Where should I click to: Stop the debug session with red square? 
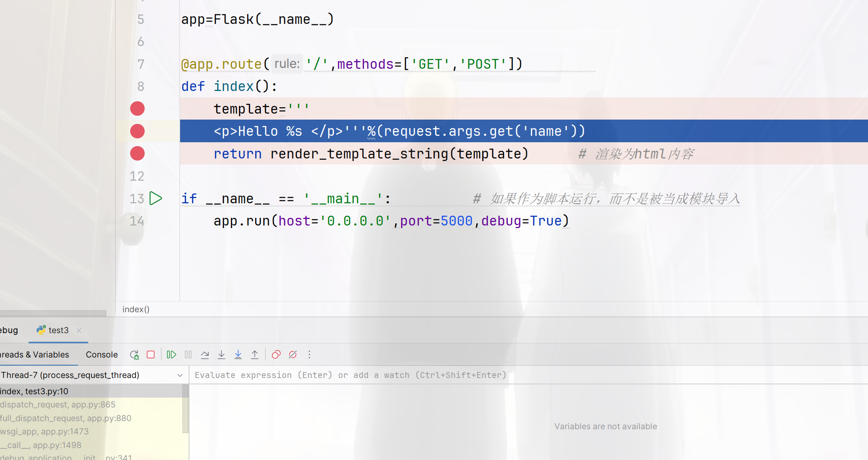151,355
